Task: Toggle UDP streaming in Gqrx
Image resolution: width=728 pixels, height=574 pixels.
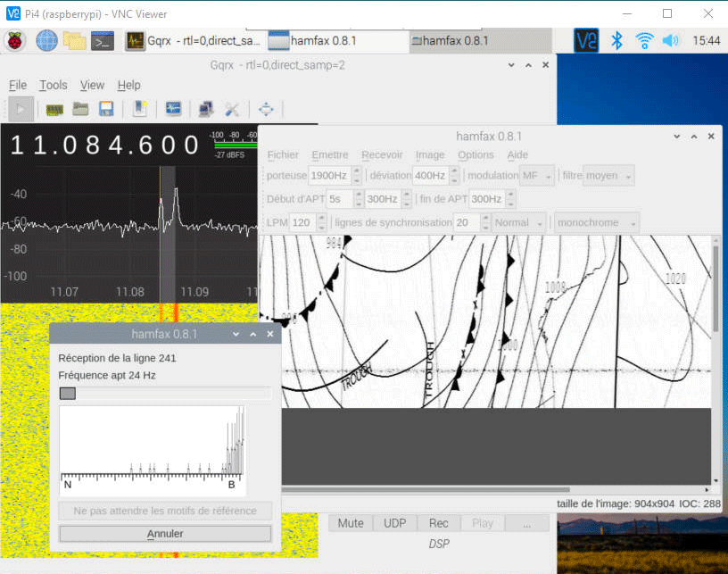Action: 394,523
